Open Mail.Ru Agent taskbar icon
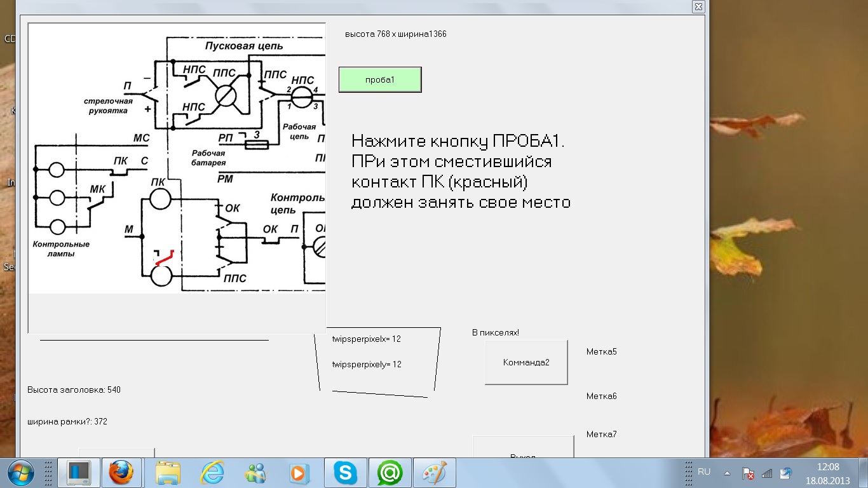This screenshot has width=868, height=488. pos(390,473)
